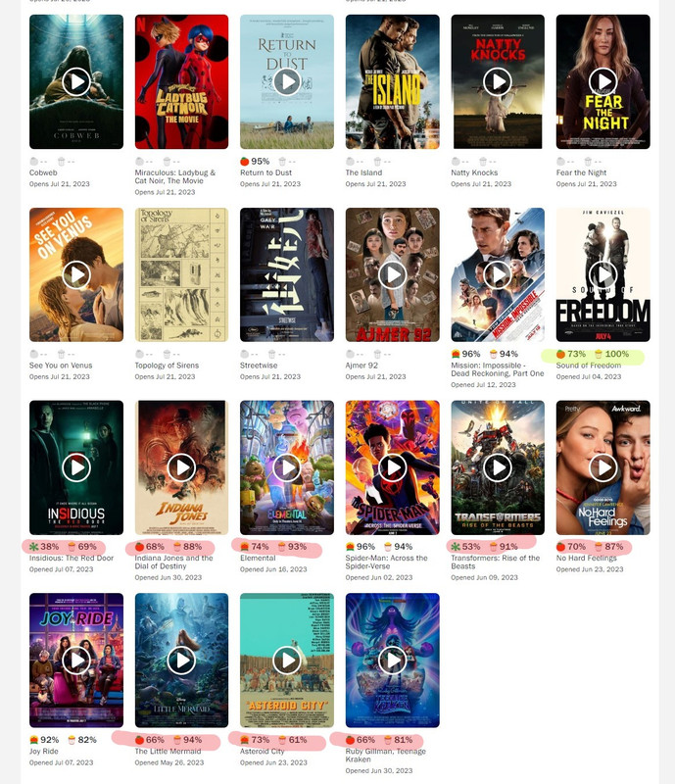Open the Topology of Sirens poster
The height and width of the screenshot is (784, 675).
tap(181, 274)
